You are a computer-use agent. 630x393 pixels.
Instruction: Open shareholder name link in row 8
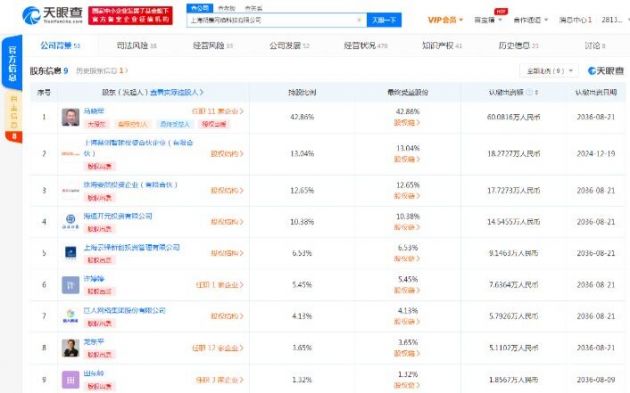coord(94,342)
